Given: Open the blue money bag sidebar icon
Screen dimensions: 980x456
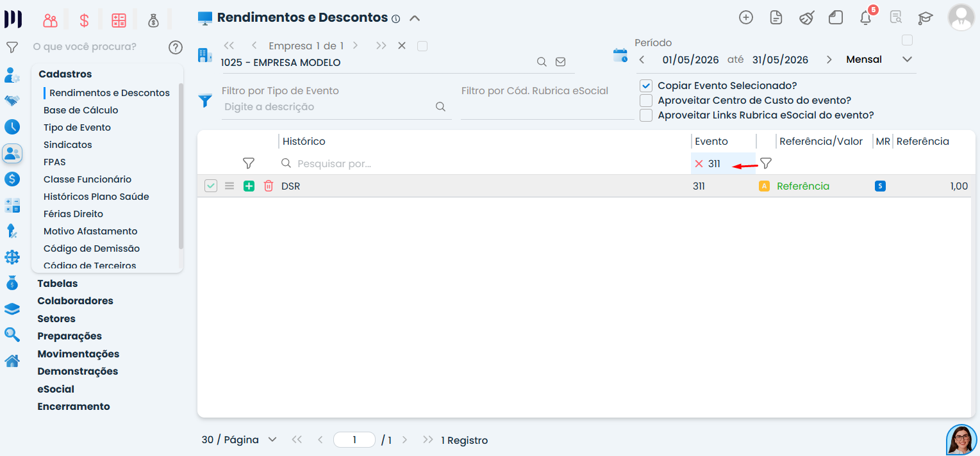Looking at the screenshot, I should click(x=12, y=282).
